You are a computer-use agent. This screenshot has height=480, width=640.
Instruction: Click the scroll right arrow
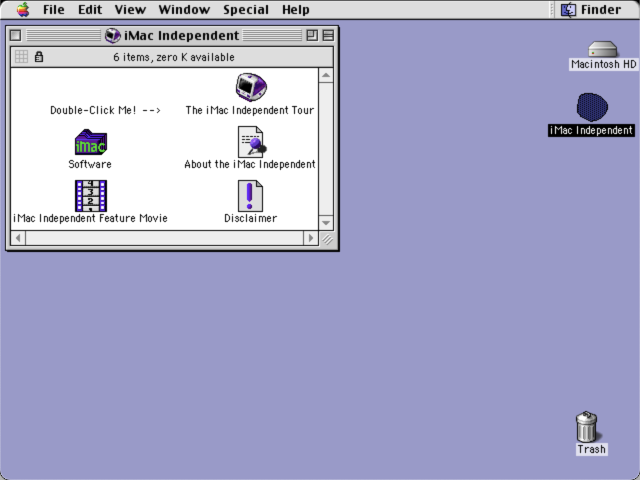[x=311, y=238]
